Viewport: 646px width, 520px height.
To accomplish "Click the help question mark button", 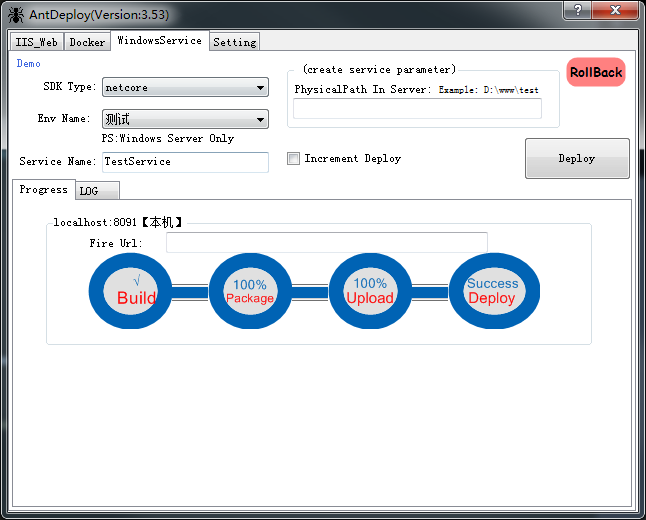I will [578, 10].
